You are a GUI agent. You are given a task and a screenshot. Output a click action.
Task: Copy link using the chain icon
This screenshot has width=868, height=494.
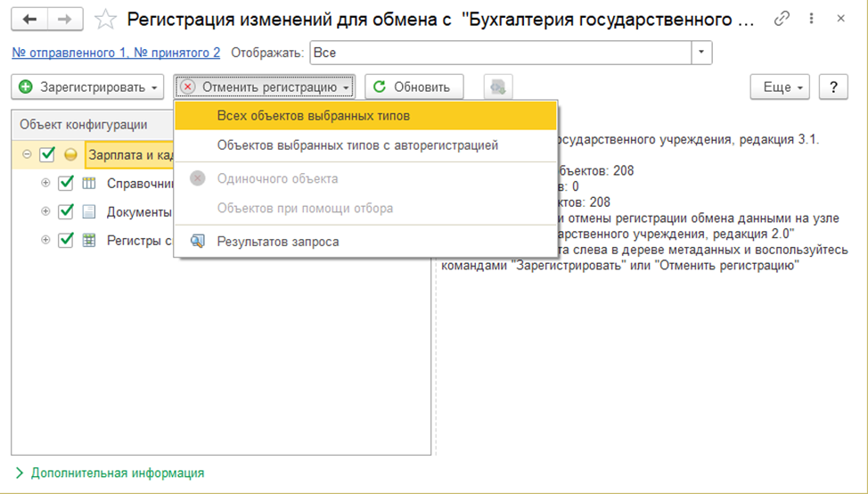coord(782,19)
